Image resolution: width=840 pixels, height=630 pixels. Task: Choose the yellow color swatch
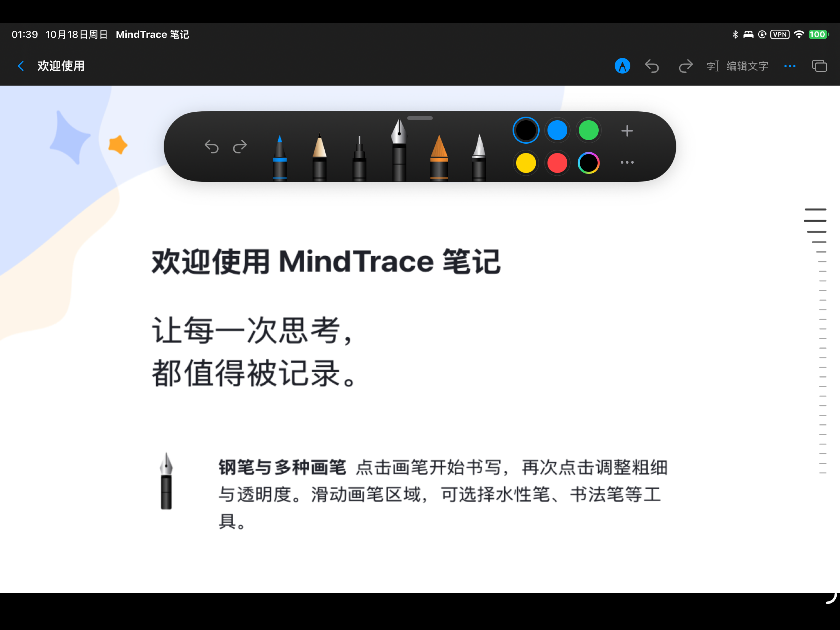[x=525, y=163]
